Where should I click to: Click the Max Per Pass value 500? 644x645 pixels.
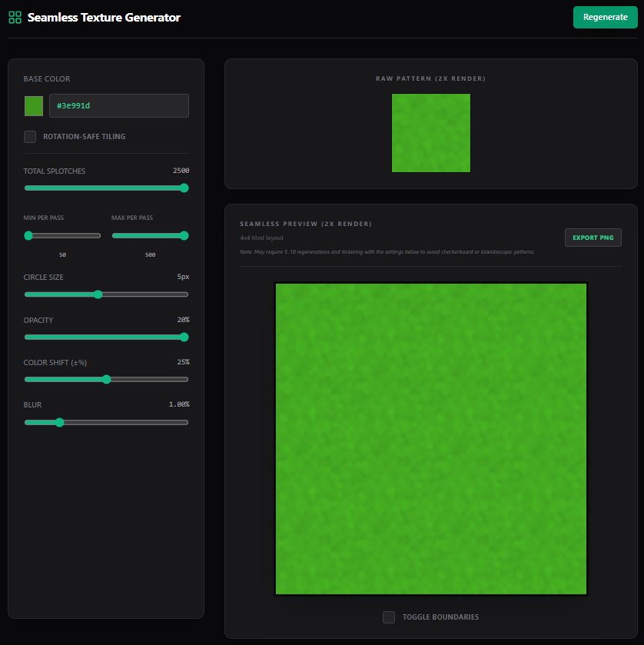click(151, 255)
